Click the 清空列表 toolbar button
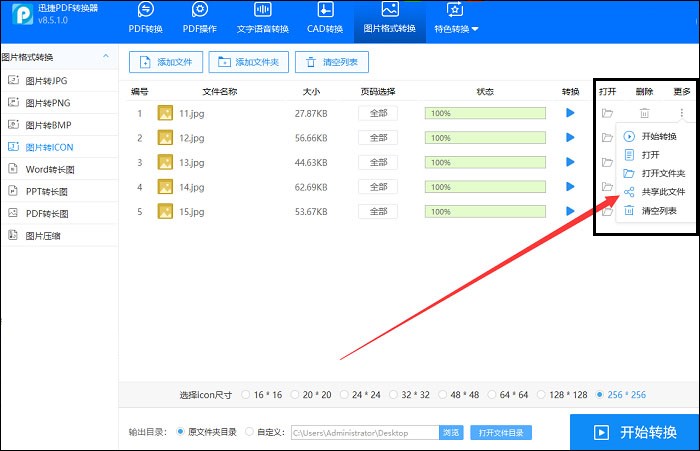Viewport: 700px width, 451px height. tap(332, 62)
